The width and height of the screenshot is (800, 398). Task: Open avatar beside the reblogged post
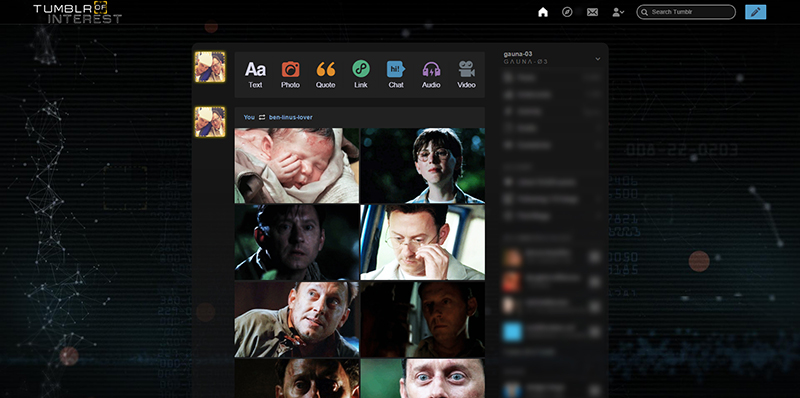click(210, 121)
